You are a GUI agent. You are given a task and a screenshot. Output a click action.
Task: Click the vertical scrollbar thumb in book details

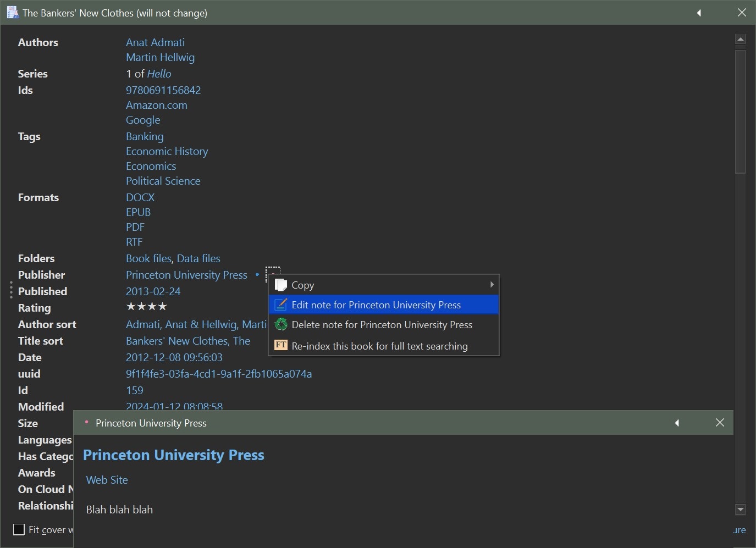click(740, 112)
